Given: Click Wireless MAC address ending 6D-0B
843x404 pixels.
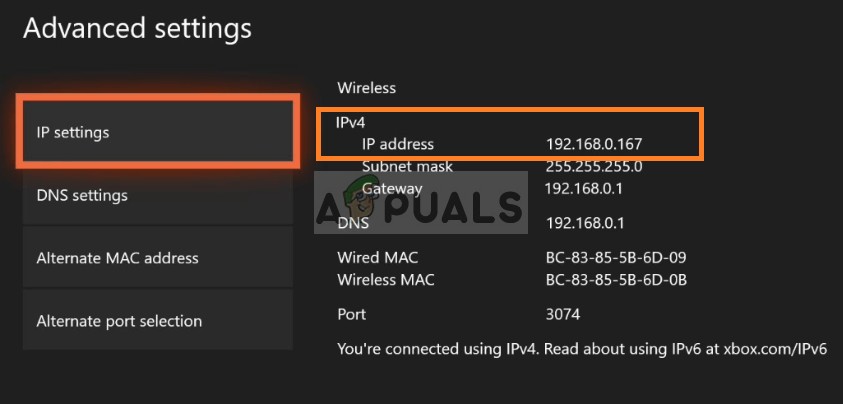Looking at the screenshot, I should pyautogui.click(x=616, y=279).
